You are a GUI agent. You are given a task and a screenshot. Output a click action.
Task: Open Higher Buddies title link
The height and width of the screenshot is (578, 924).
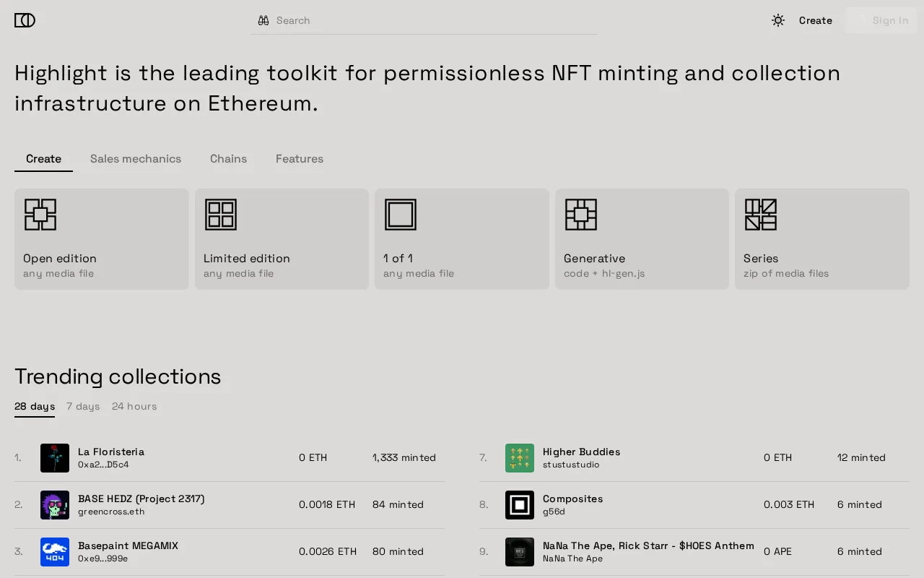coord(582,452)
